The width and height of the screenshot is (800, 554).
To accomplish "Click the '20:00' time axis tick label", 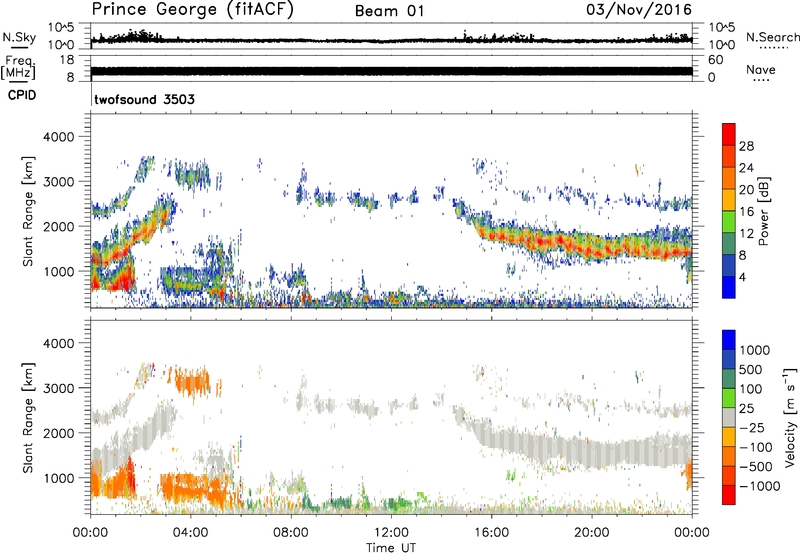I will [x=591, y=533].
